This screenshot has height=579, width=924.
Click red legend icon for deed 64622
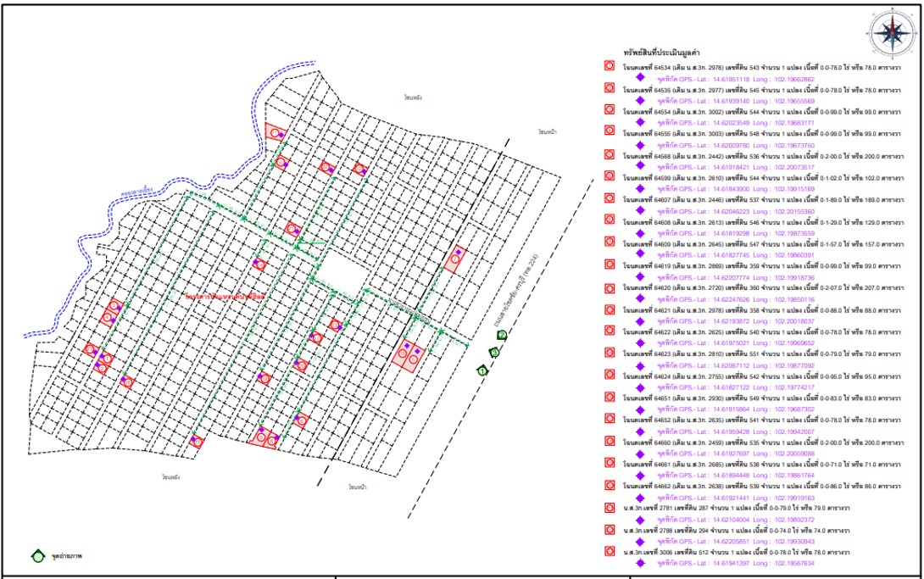[610, 330]
